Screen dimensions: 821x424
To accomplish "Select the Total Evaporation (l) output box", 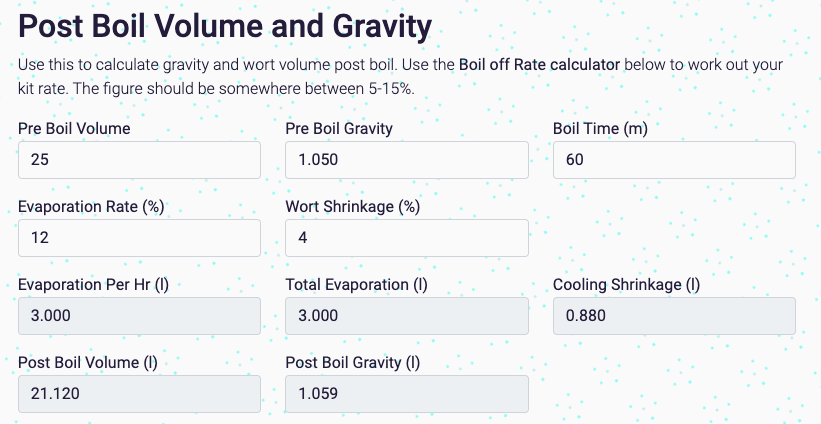I will 407,316.
